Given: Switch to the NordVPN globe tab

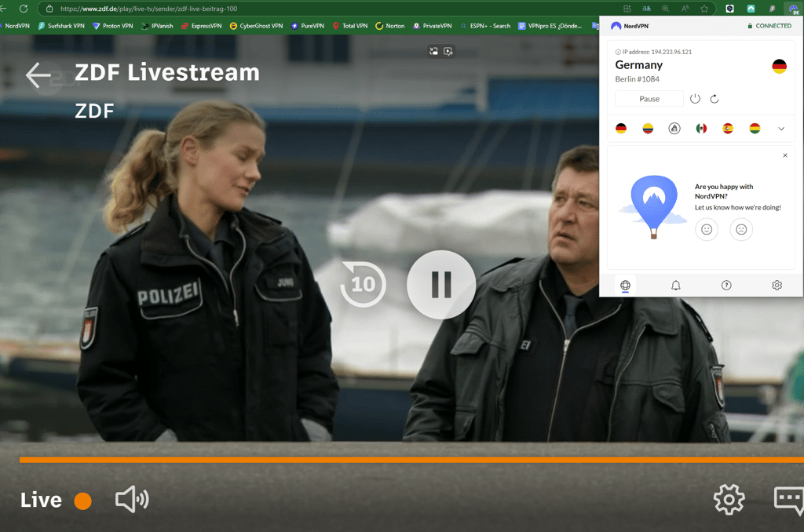Looking at the screenshot, I should (625, 286).
